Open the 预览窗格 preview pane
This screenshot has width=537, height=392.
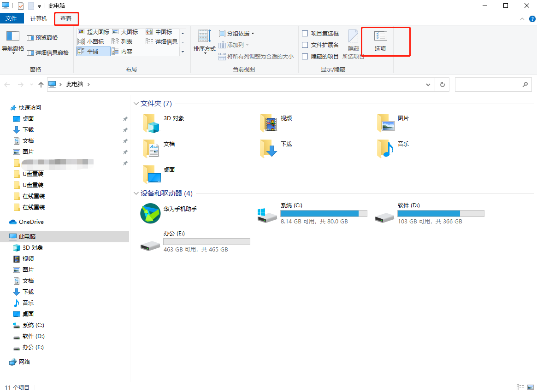[42, 37]
